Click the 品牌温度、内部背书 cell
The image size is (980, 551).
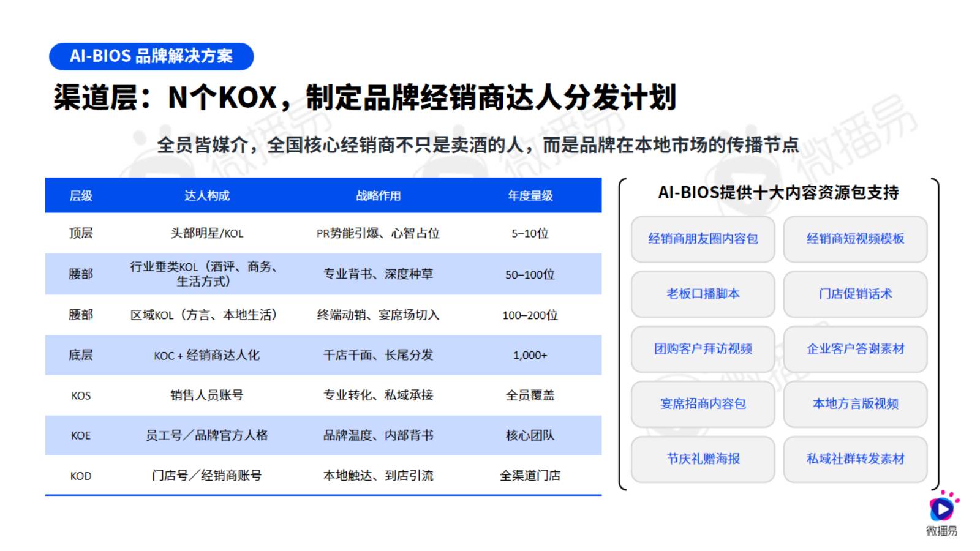(379, 435)
